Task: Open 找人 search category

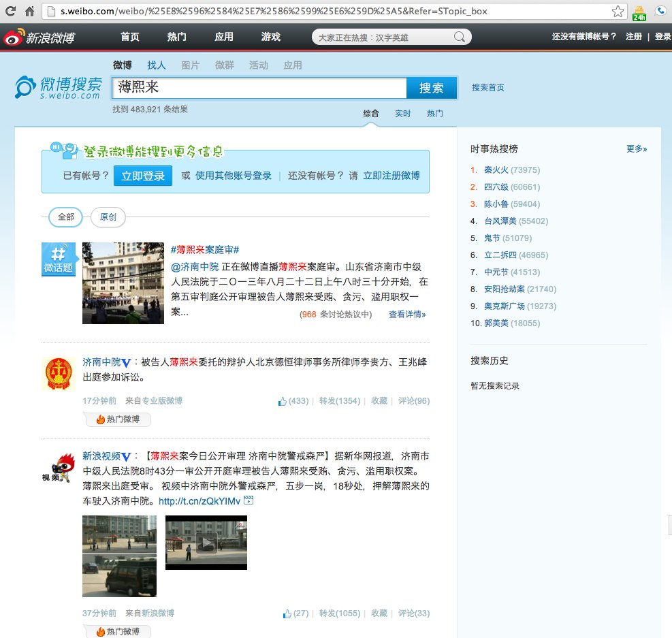Action: (157, 65)
